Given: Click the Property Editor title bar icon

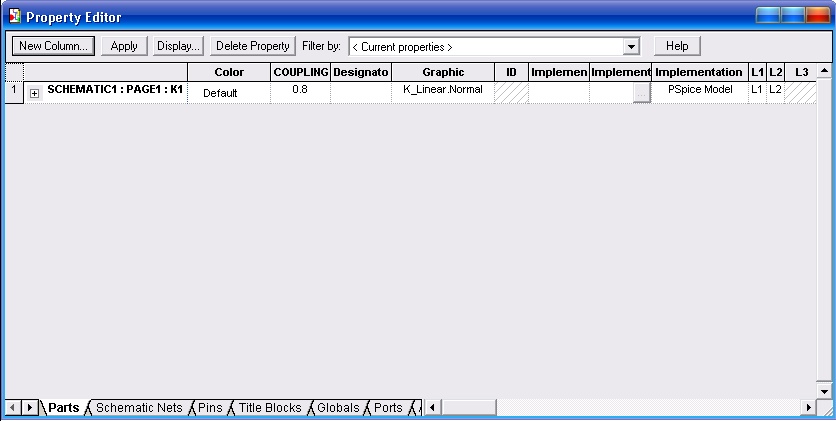Looking at the screenshot, I should pyautogui.click(x=15, y=16).
